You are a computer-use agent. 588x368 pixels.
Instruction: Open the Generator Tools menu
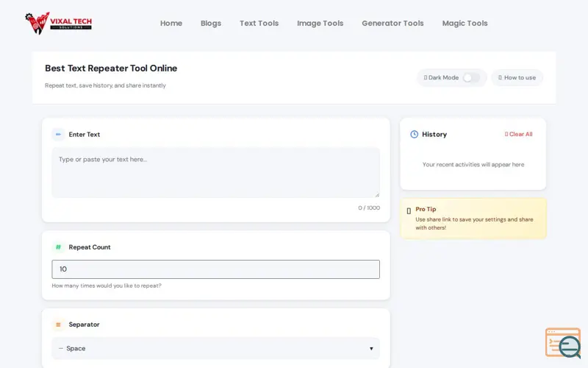point(392,24)
